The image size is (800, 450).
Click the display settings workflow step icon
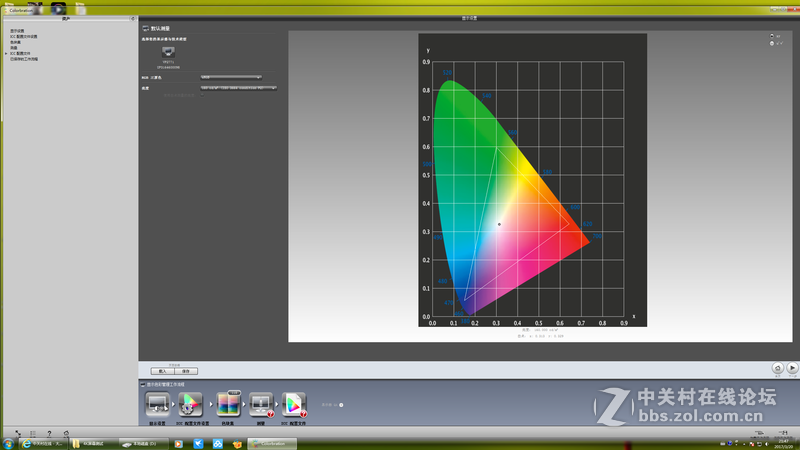[x=157, y=405]
